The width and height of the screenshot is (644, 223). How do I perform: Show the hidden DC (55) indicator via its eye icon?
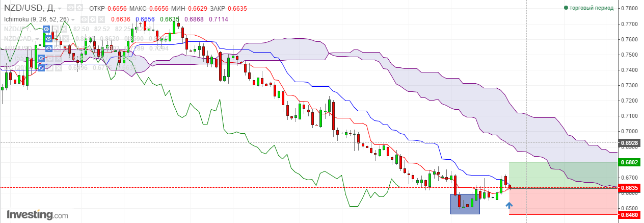41,58
